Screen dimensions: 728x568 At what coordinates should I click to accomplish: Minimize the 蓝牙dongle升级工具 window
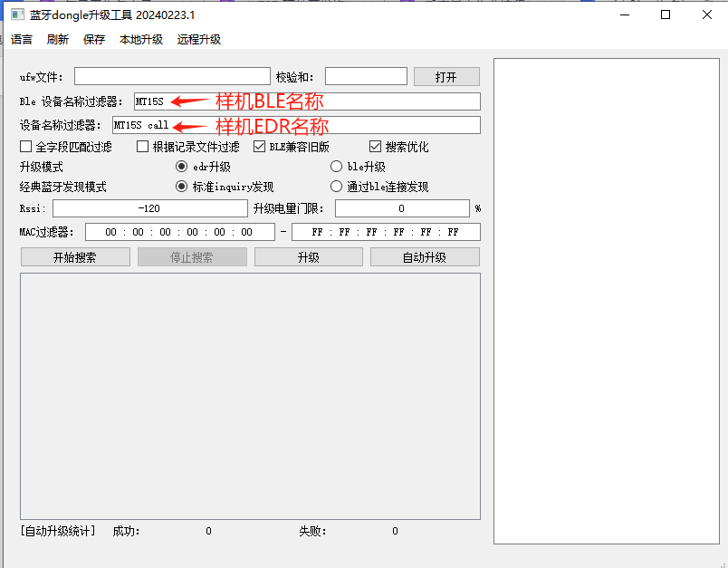[x=625, y=14]
